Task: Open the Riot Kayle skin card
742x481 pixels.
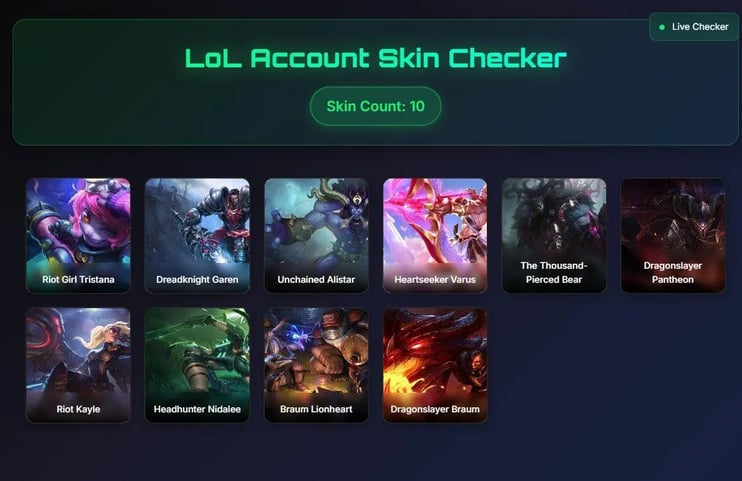Action: [78, 365]
